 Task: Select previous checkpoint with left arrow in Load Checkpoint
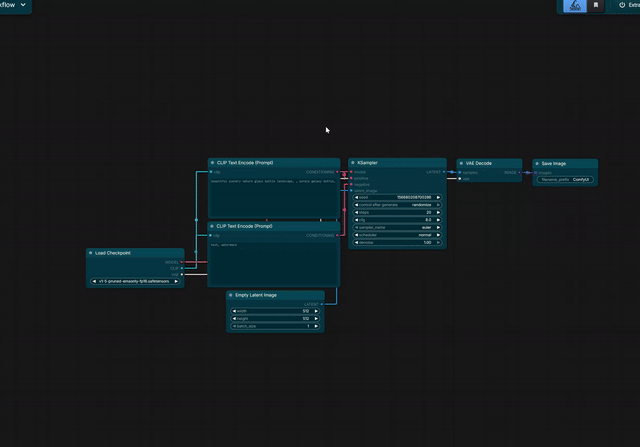[x=94, y=282]
